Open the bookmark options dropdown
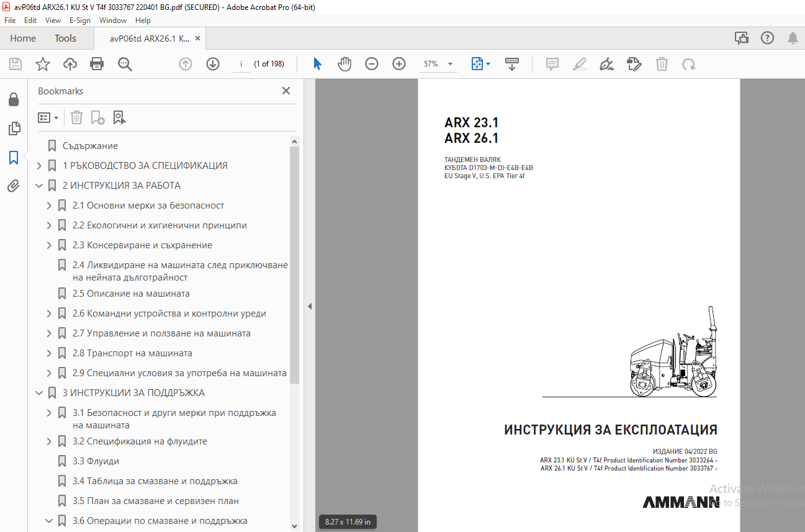 (48, 117)
